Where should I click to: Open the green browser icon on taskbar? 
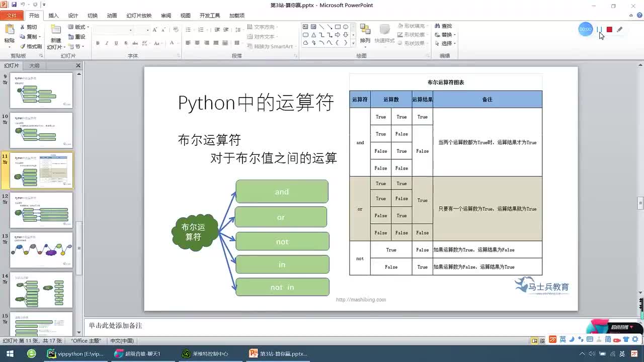[31, 353]
